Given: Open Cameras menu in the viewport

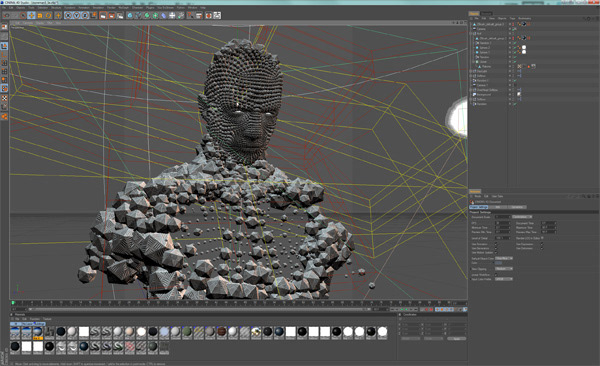Looking at the screenshot, I should tap(29, 23).
